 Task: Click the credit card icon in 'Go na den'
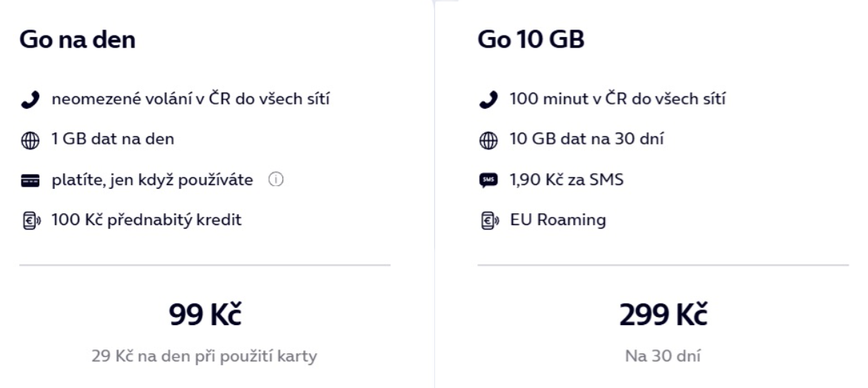[30, 181]
